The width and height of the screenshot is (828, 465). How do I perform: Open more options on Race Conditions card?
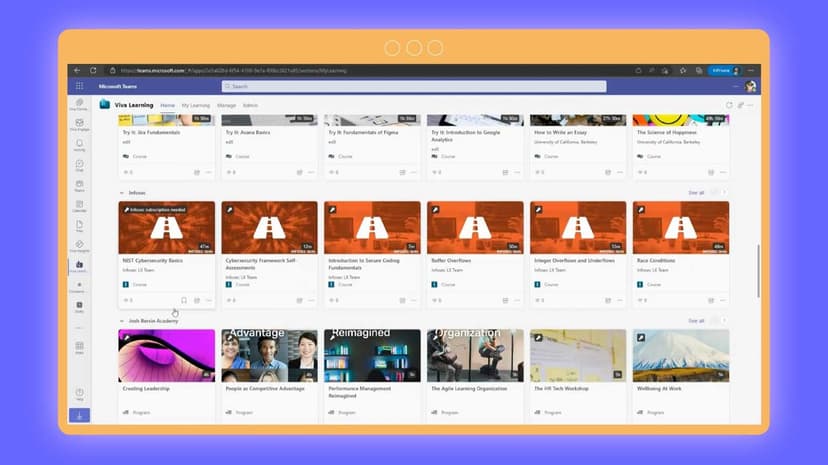(723, 300)
